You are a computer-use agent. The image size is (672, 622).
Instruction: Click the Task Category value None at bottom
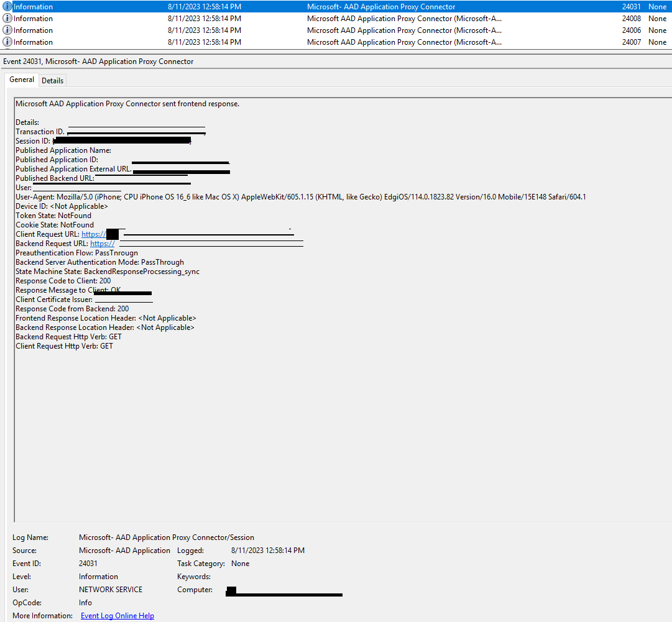pyautogui.click(x=240, y=564)
